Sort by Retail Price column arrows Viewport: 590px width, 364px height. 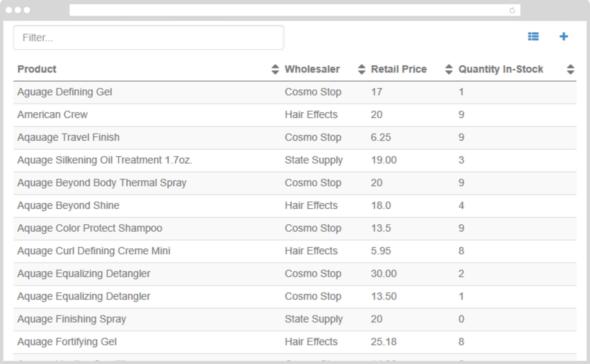pos(449,69)
